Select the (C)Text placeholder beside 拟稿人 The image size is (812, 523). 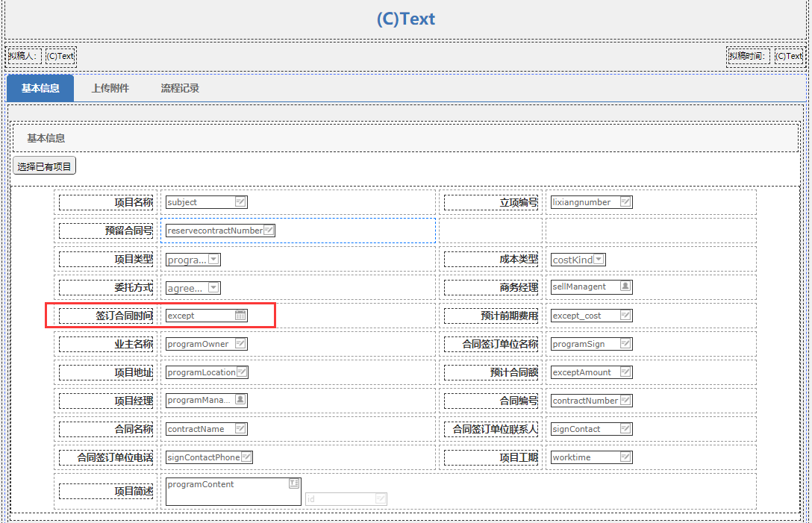click(x=60, y=56)
